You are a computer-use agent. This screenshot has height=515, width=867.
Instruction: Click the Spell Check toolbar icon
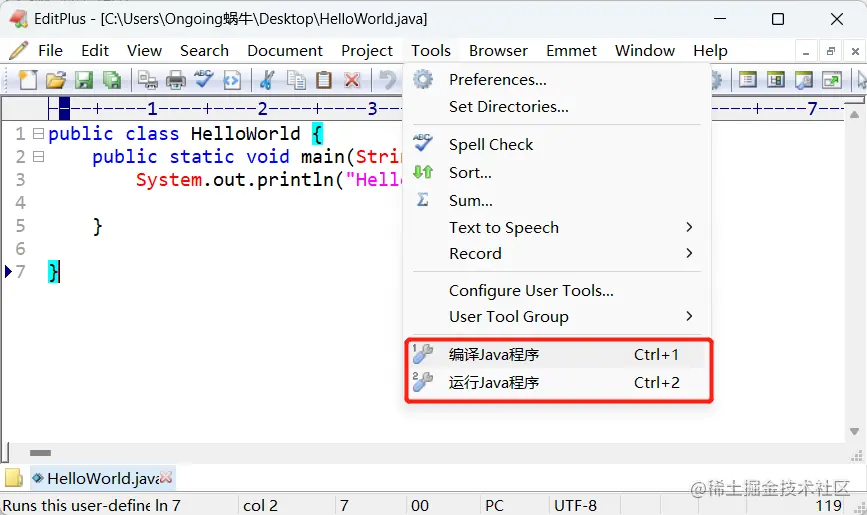204,79
